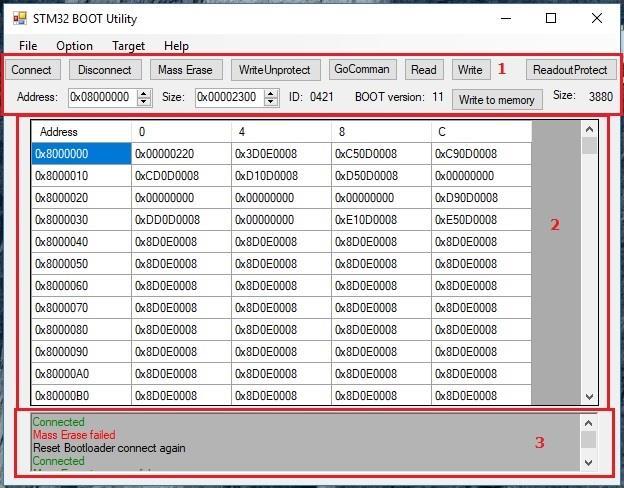This screenshot has width=624, height=488.
Task: Maximize the STM32 BOOT Utility window
Action: pos(551,18)
